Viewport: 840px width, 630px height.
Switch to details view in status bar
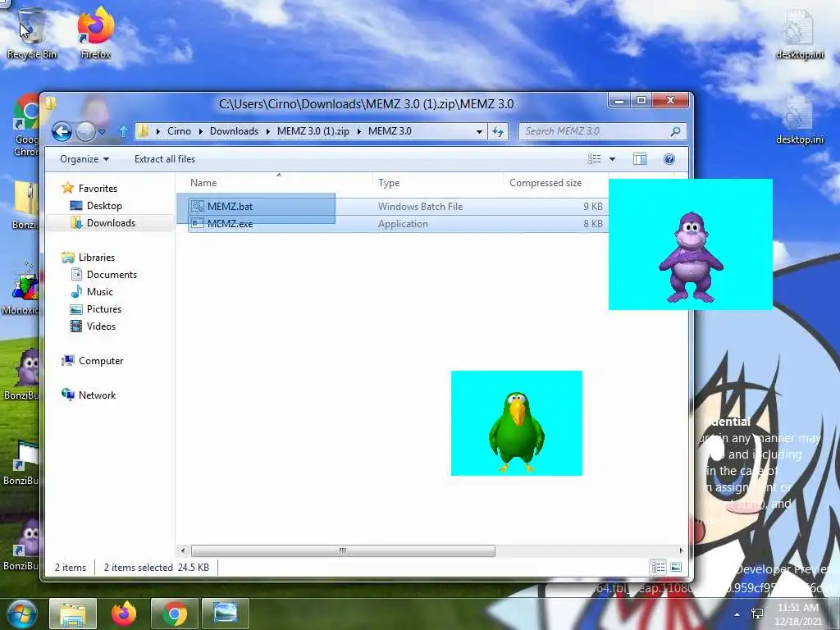coord(658,567)
